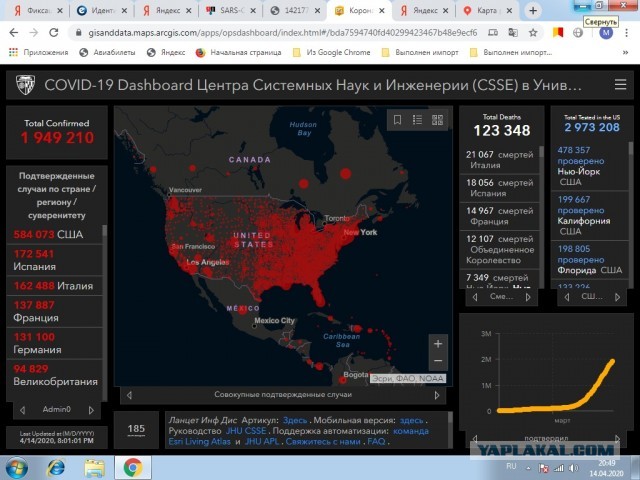
Task: Click the JHU CSSE link
Action: 246,431
